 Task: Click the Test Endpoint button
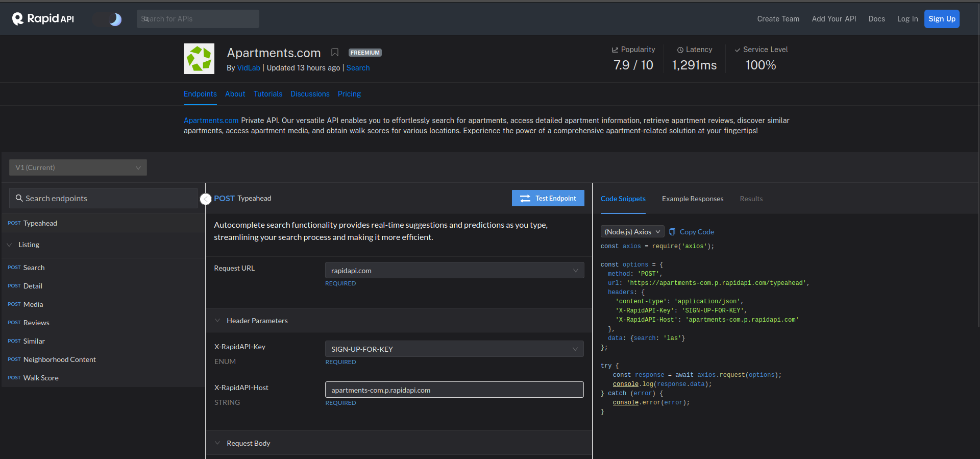(548, 198)
